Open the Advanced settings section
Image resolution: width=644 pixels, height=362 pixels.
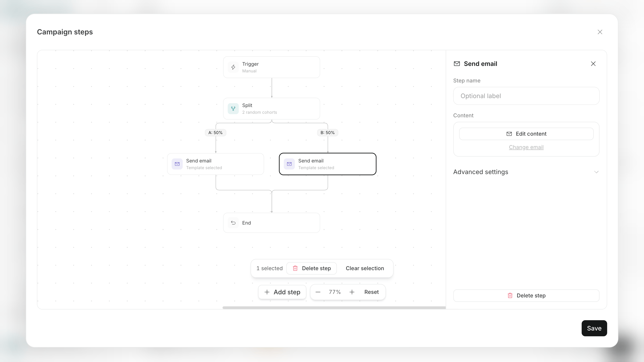point(526,172)
